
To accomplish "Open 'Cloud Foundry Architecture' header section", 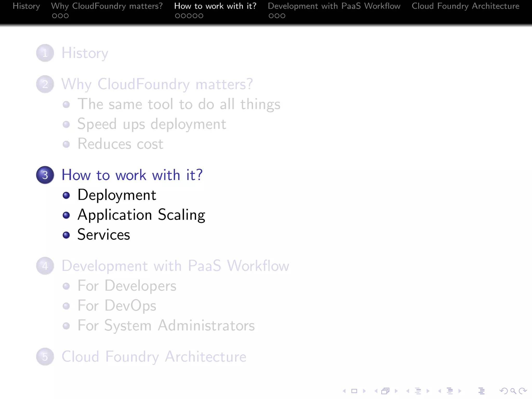I will click(x=465, y=6).
